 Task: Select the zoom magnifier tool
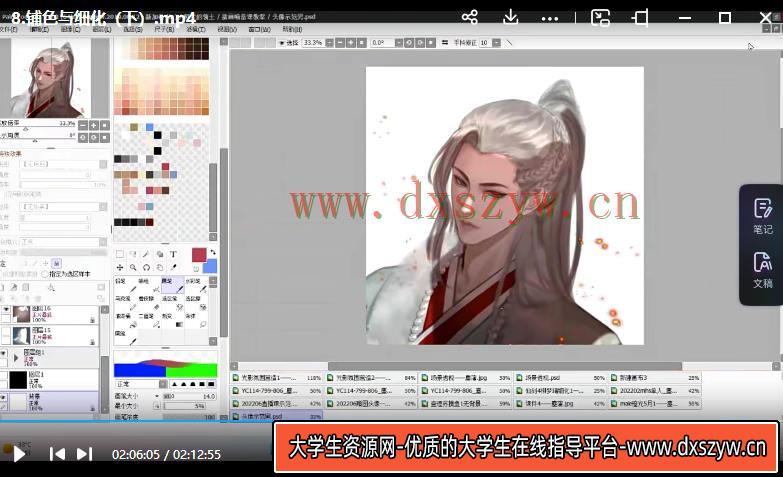coord(133,267)
